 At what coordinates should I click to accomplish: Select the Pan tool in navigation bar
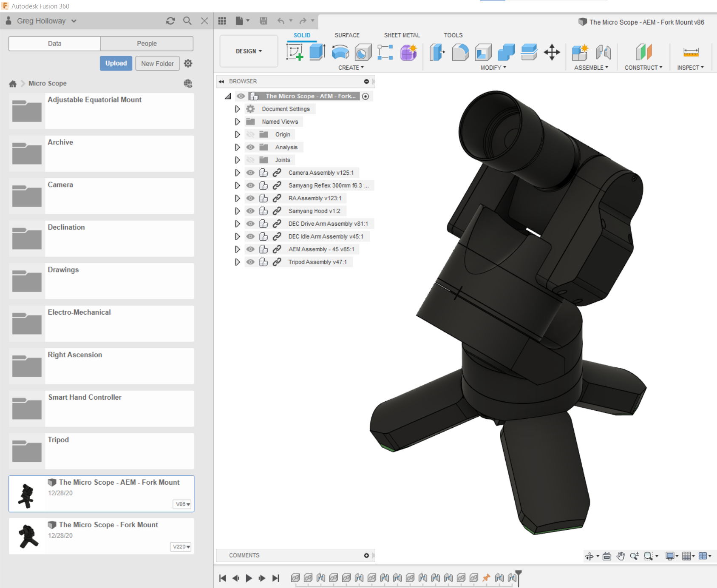pos(620,555)
